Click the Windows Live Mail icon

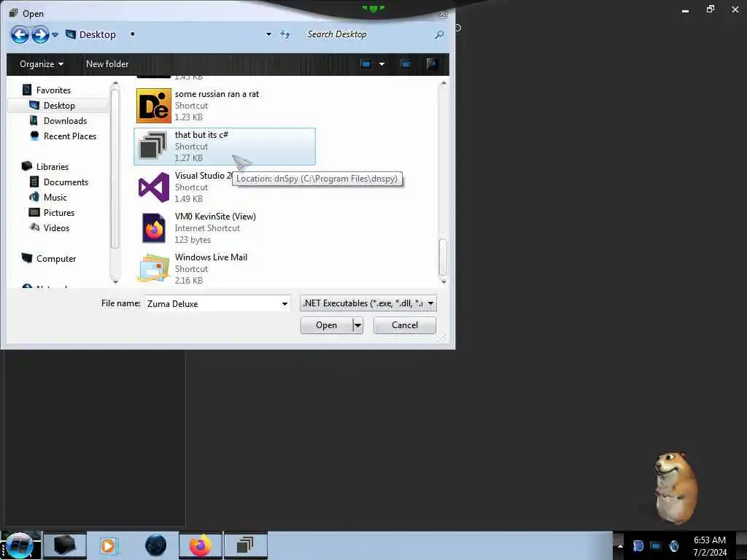[153, 268]
